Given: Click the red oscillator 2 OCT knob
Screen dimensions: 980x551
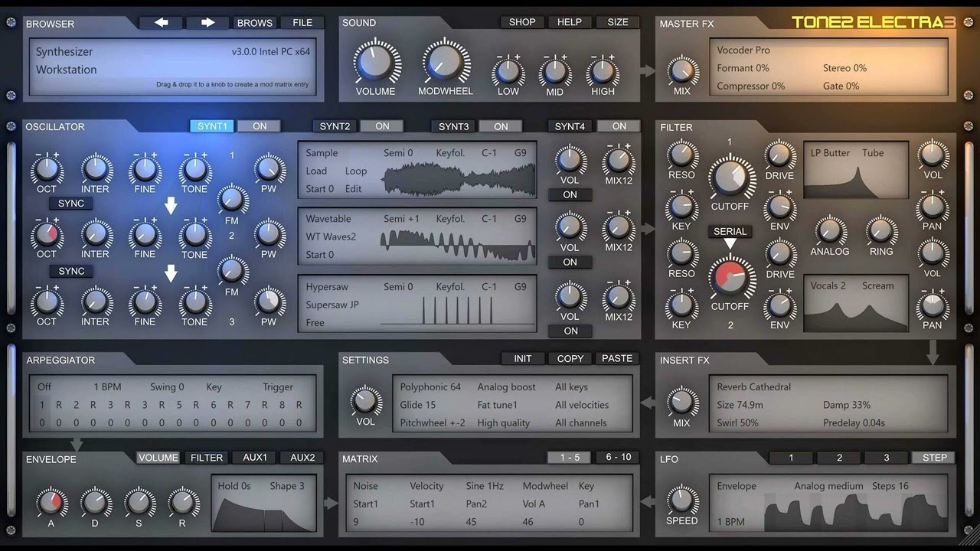Looking at the screenshot, I should [47, 234].
